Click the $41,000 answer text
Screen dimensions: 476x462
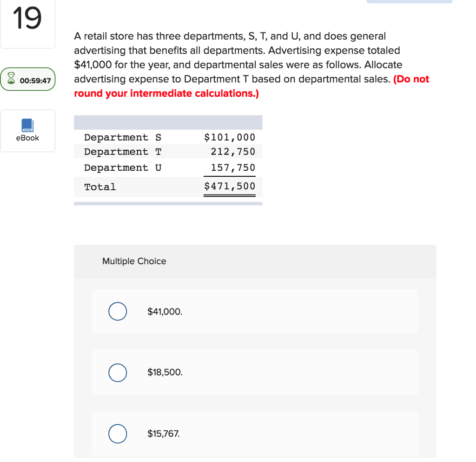(165, 312)
